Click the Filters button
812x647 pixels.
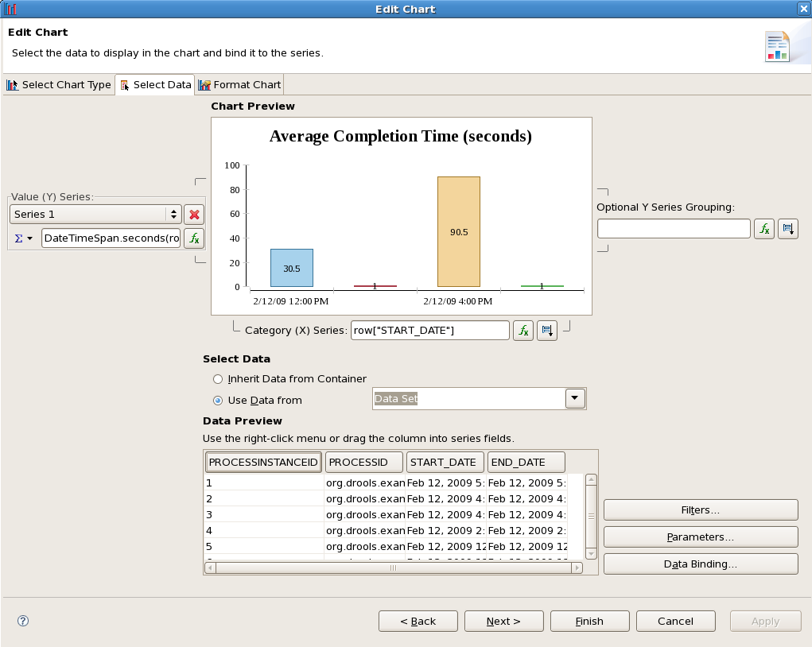tap(700, 509)
